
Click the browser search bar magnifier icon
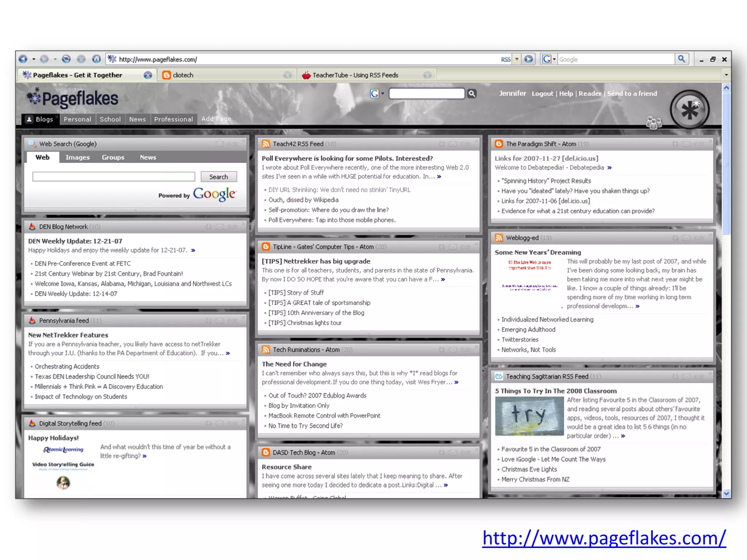pyautogui.click(x=681, y=59)
